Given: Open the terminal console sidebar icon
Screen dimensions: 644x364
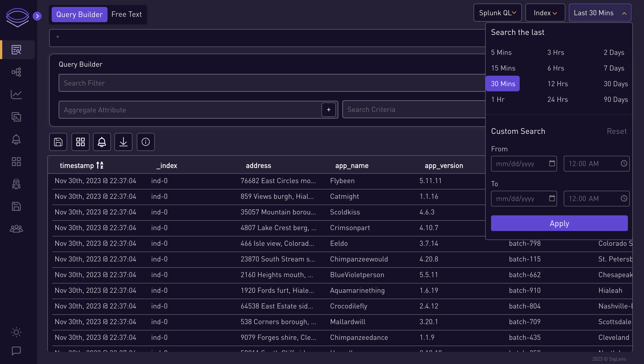Looking at the screenshot, I should coord(16,117).
